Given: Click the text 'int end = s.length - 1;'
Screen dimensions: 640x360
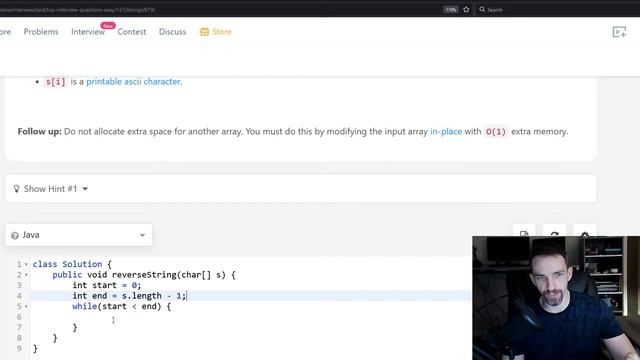Looking at the screenshot, I should (129, 296).
